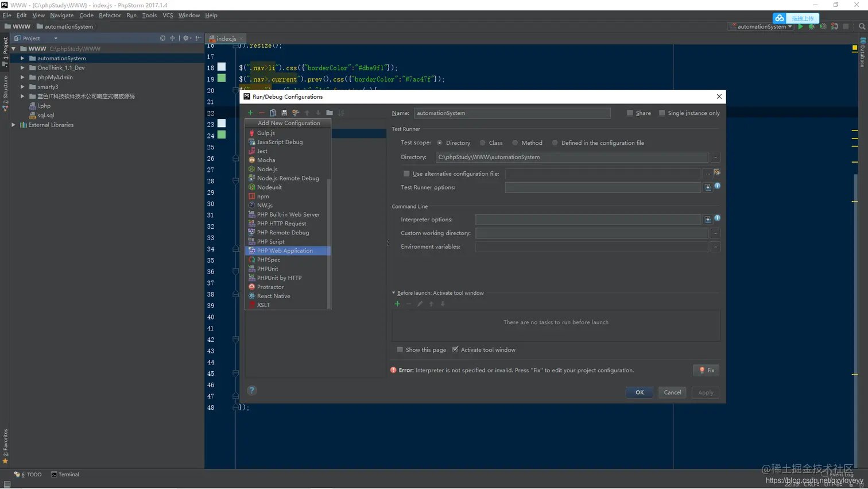Check Use alternative configuration file
The image size is (868, 489).
pyautogui.click(x=406, y=174)
